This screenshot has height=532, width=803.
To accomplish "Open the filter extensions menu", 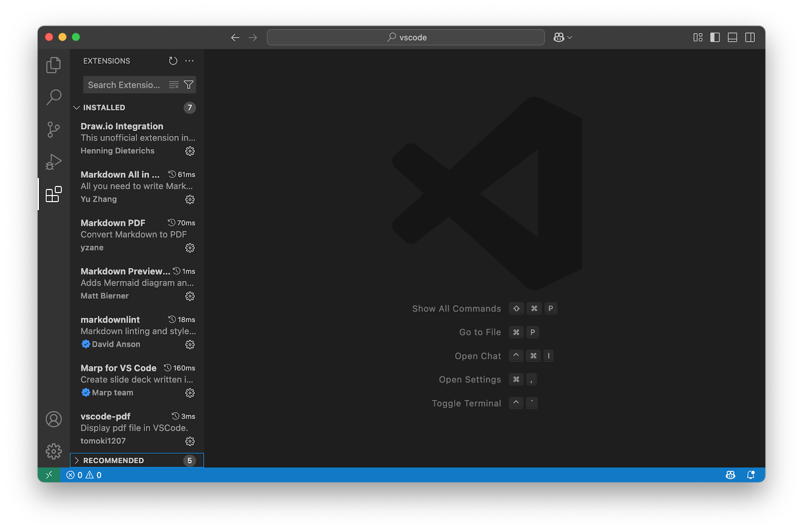I will [x=189, y=85].
